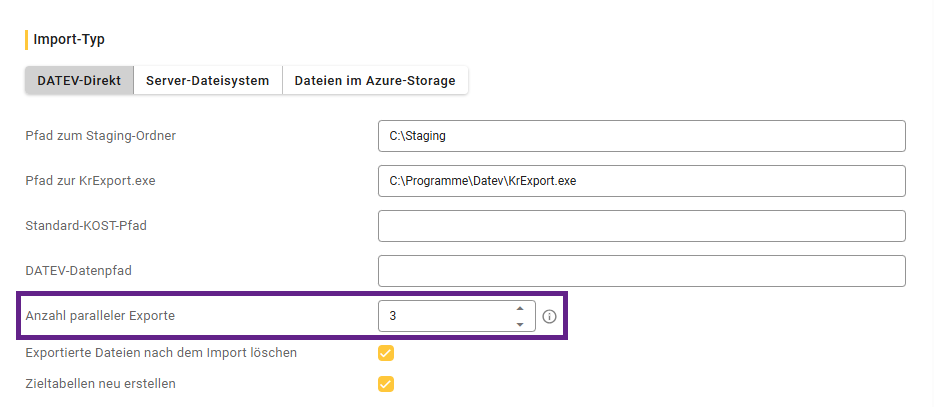Switch to Server-Dateisystem tab
Image resolution: width=934 pixels, height=407 pixels.
(208, 80)
